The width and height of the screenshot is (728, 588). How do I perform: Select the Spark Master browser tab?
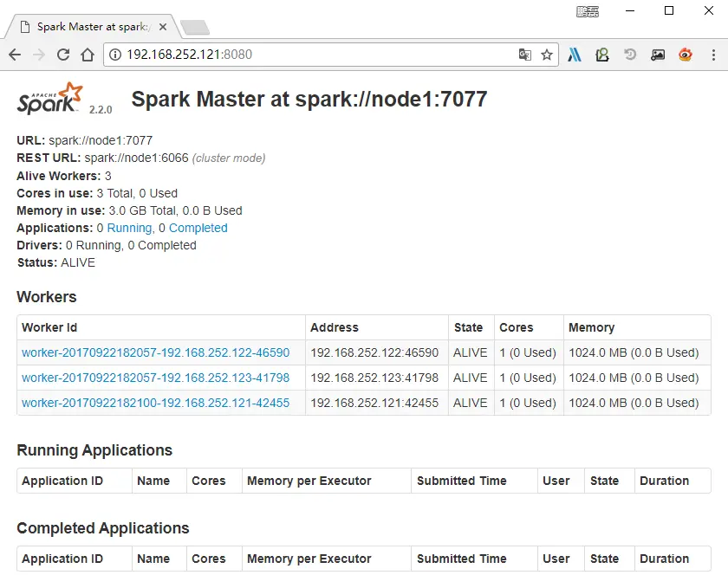coord(93,27)
